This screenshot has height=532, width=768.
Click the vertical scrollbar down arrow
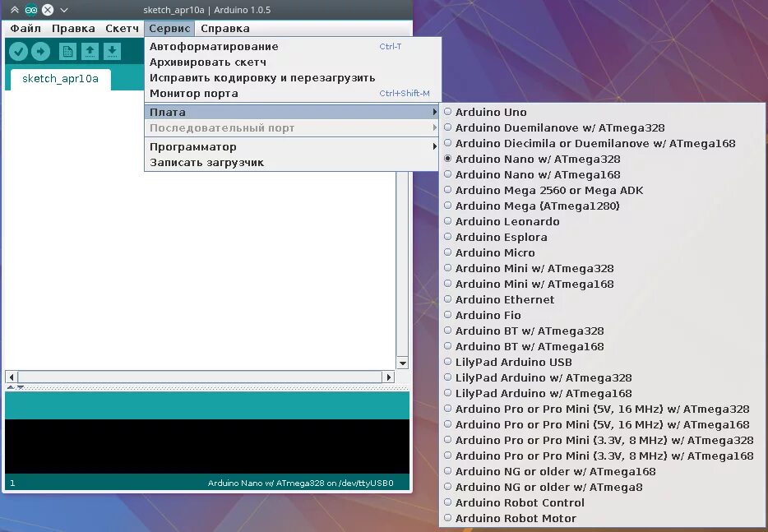403,363
